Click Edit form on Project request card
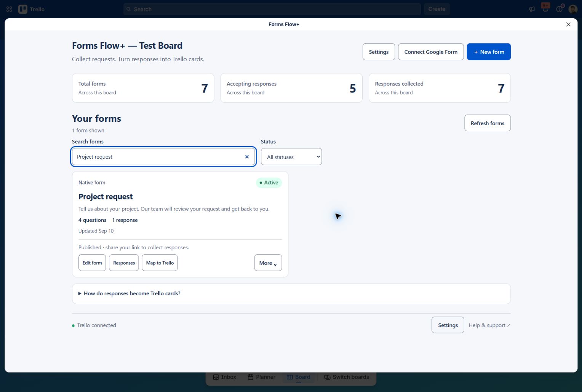The width and height of the screenshot is (582, 392). pyautogui.click(x=92, y=263)
